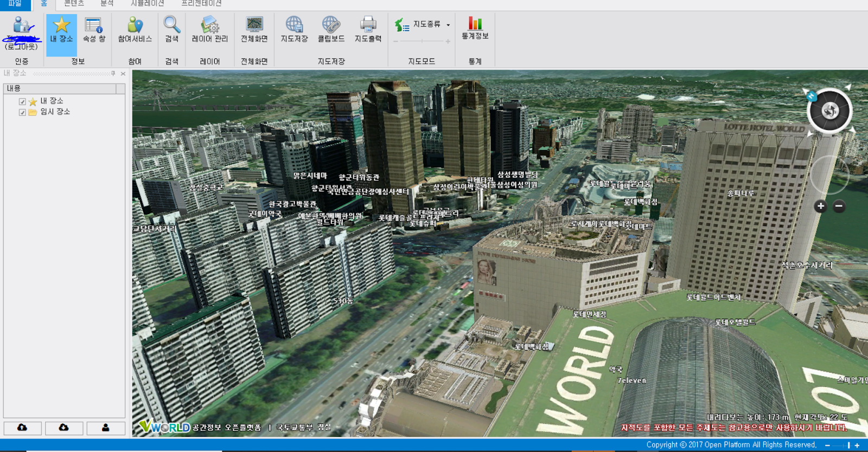The width and height of the screenshot is (868, 452).
Task: Switch to the 시뮬레이션 ribbon tab
Action: click(x=147, y=4)
